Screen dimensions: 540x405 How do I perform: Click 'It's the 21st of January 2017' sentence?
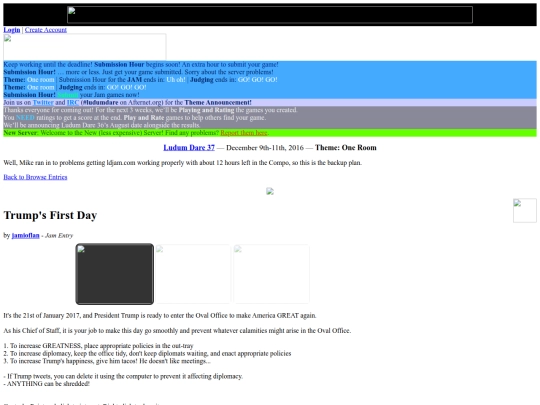[x=160, y=315]
